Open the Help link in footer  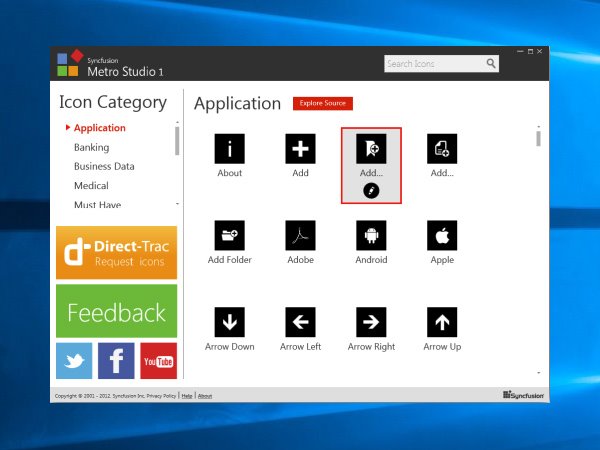[x=187, y=396]
